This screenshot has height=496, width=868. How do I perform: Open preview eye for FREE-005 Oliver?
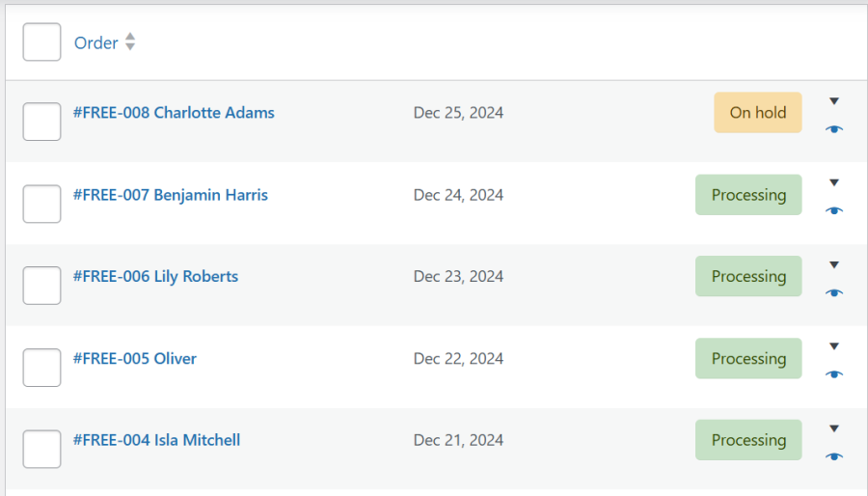[834, 374]
